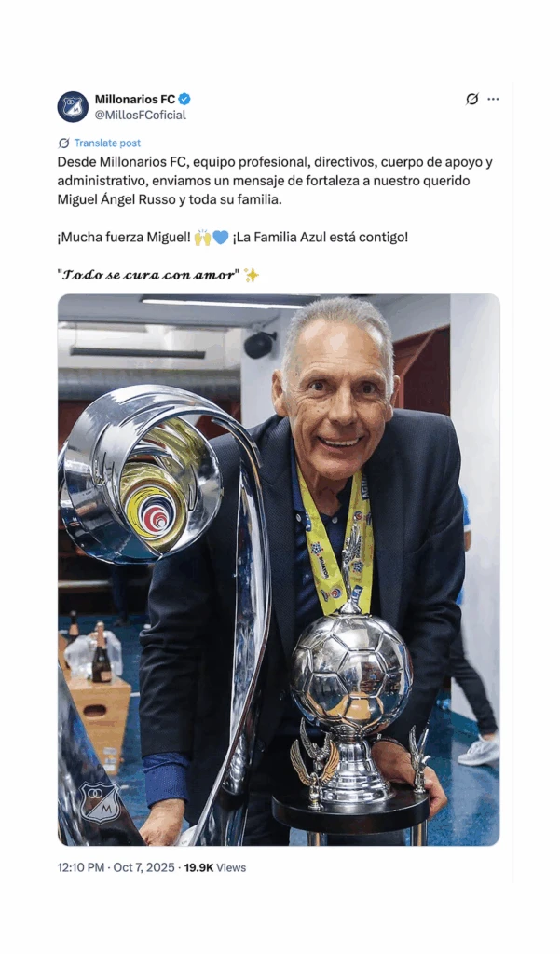Click the raised hands emoji
This screenshot has height=954, width=560.
tap(203, 238)
